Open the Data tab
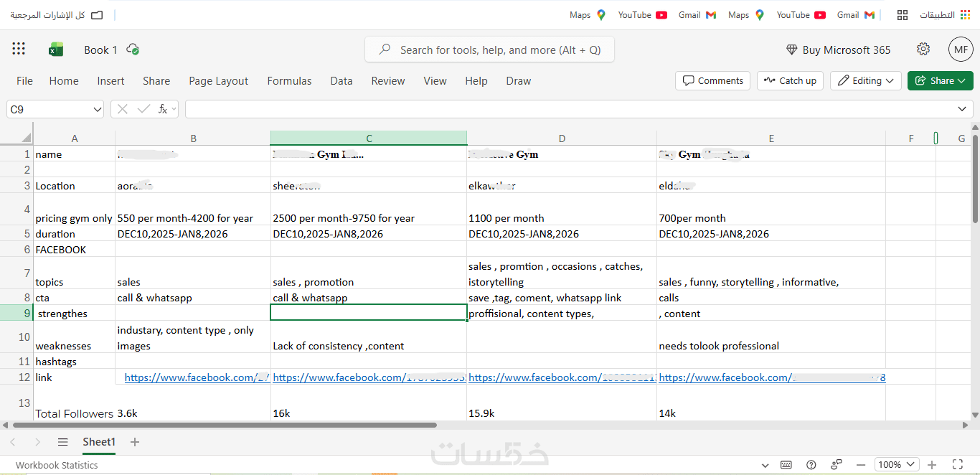The height and width of the screenshot is (475, 980). click(x=341, y=81)
